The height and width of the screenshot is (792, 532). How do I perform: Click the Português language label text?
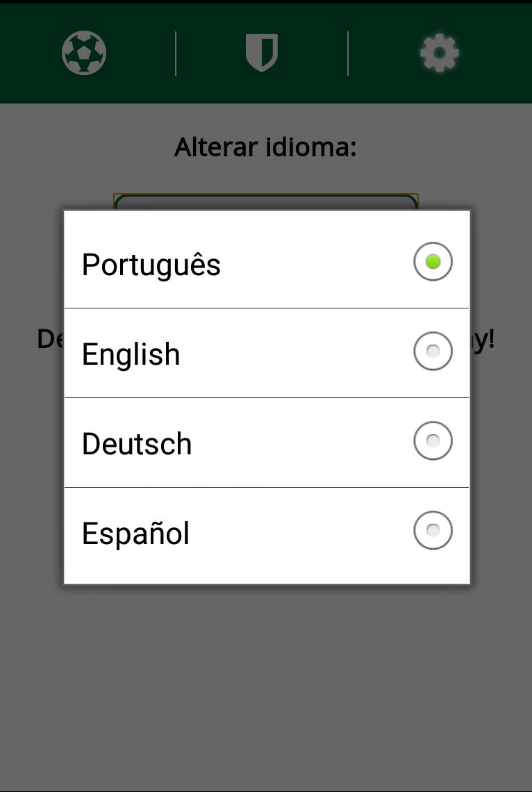pyautogui.click(x=151, y=265)
